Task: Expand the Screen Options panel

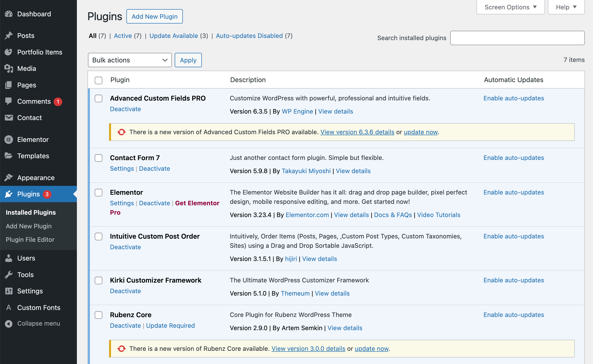Action: [x=510, y=7]
